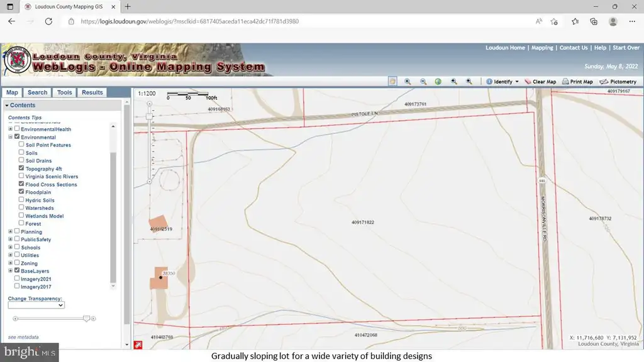Open browser Favorites list icon
This screenshot has height=362, width=644.
coord(575,21)
